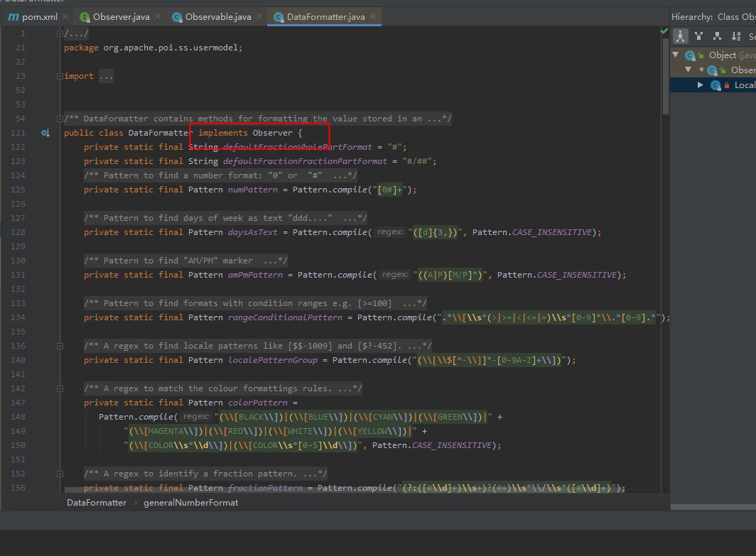756x556 pixels.
Task: Click the green inspection checkmark indicator
Action: click(664, 31)
